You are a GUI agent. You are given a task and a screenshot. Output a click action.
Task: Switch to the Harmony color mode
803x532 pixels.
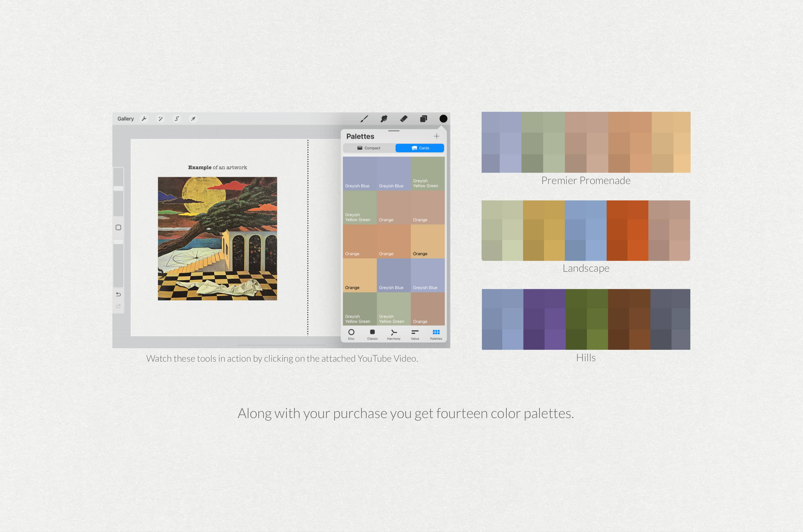394,334
